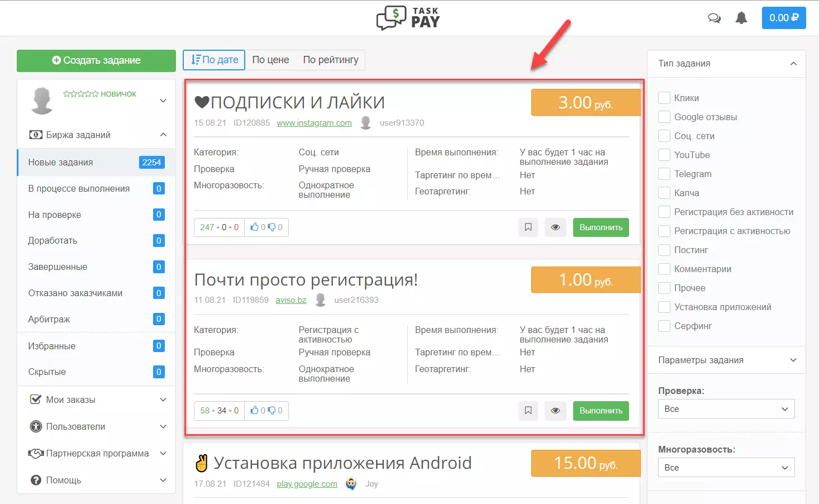Open user913370 avatar profile
Screen dimensions: 819x504
coord(366,122)
